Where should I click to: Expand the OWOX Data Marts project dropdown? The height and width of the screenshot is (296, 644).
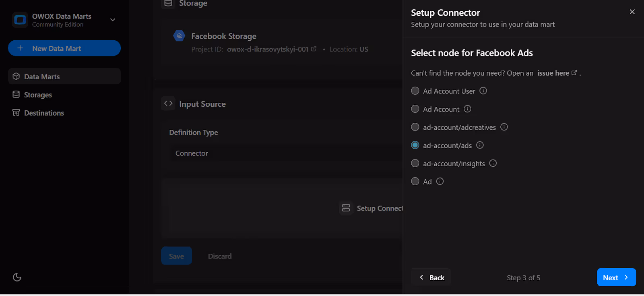tap(113, 20)
